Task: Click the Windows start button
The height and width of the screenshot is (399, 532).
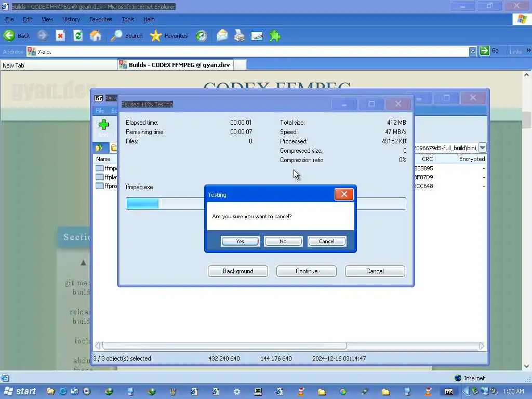Action: (20, 392)
